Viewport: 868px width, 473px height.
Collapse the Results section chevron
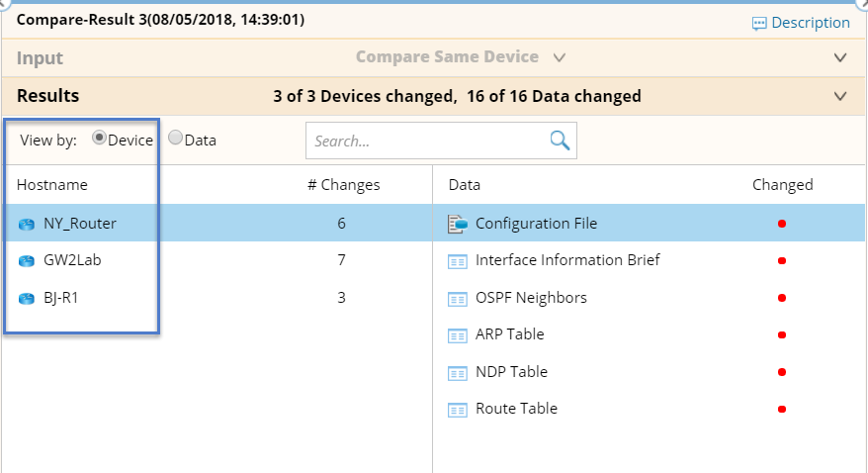[840, 96]
